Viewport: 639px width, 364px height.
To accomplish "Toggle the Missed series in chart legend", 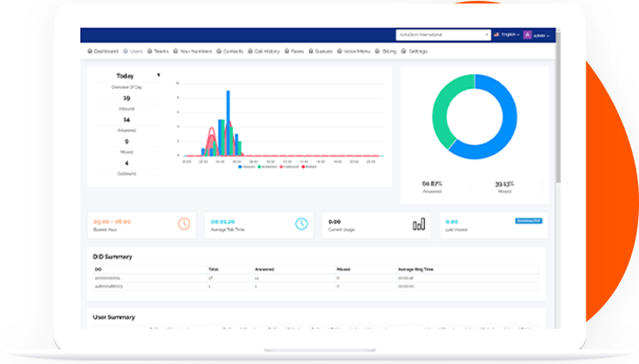I will [309, 166].
